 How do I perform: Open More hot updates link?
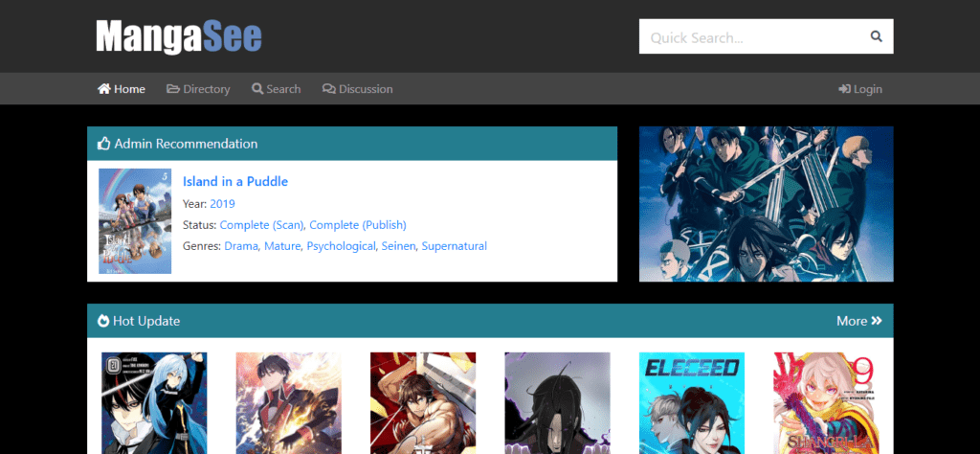859,321
